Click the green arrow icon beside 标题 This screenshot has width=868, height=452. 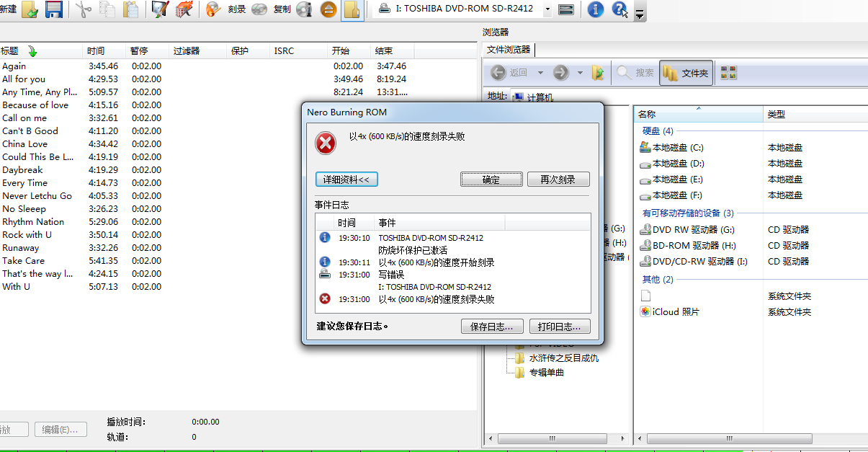32,51
